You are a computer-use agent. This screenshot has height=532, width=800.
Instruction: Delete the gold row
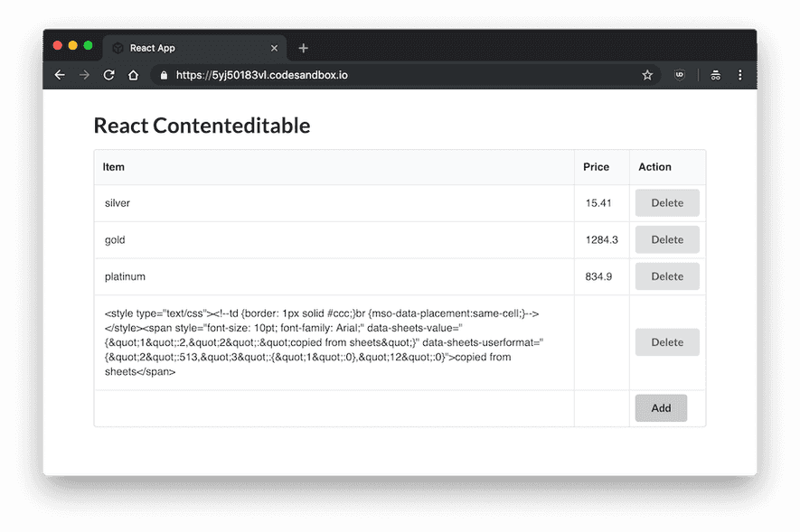coord(667,239)
